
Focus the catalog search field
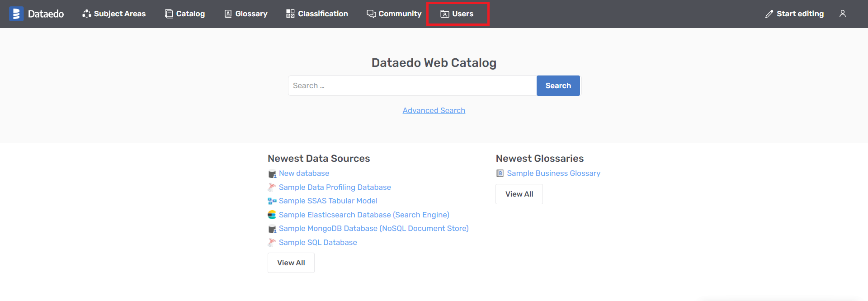tap(412, 85)
